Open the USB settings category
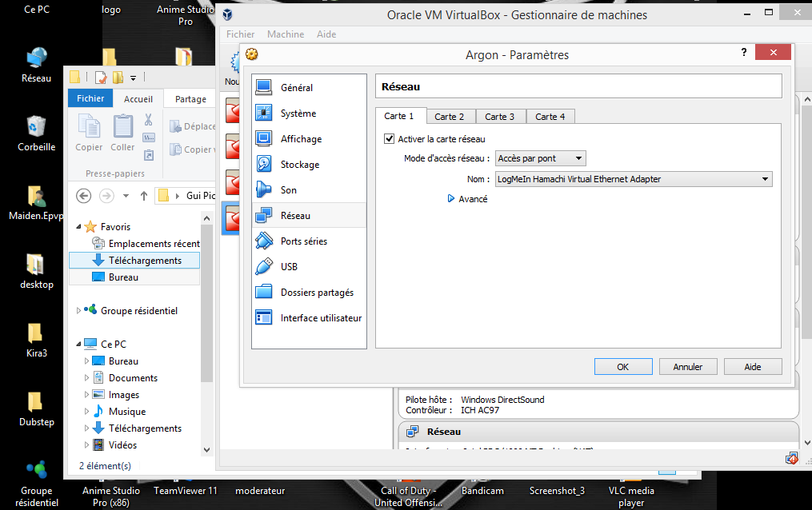 click(x=309, y=266)
